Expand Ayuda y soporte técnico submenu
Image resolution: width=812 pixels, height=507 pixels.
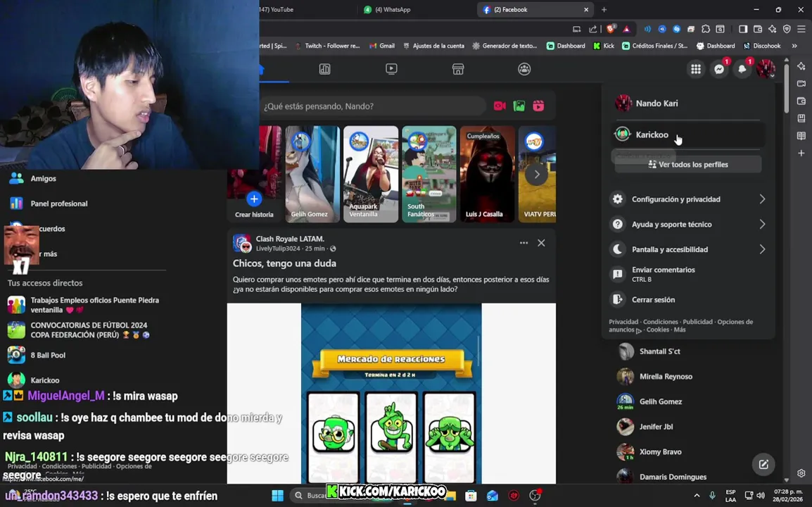(689, 224)
